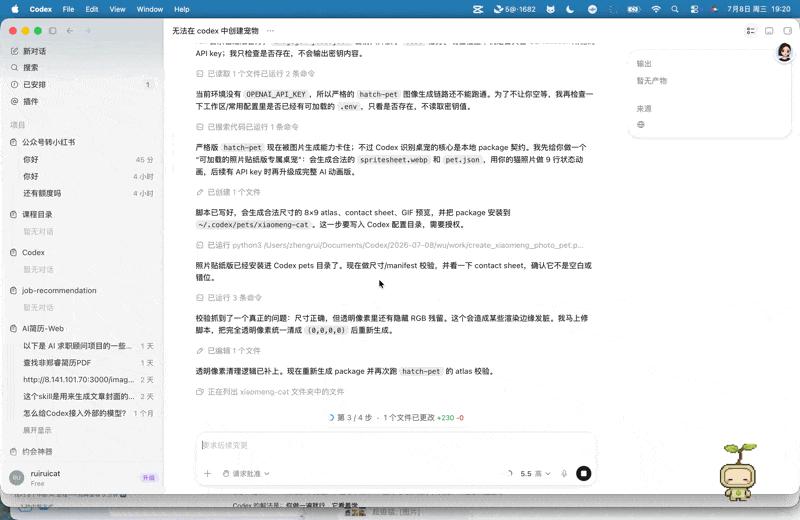The height and width of the screenshot is (520, 800).
Task: Open the http://8.141.101.70:3000 conversation
Action: tap(88, 380)
